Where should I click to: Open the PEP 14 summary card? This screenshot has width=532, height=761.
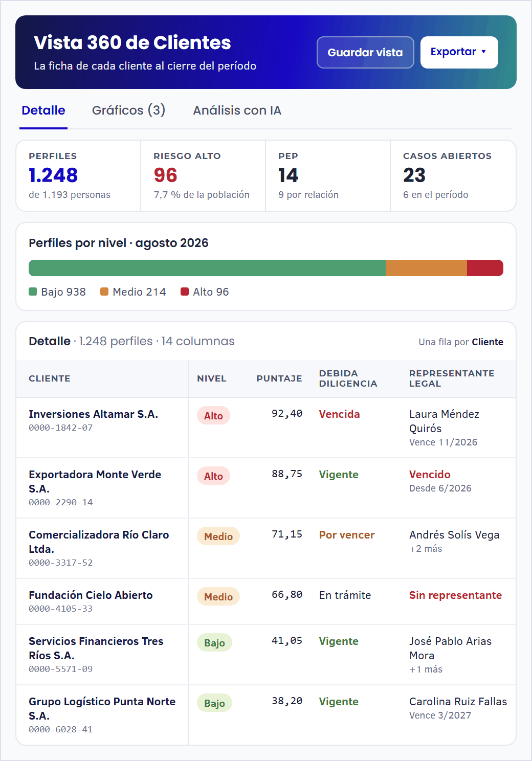(328, 175)
